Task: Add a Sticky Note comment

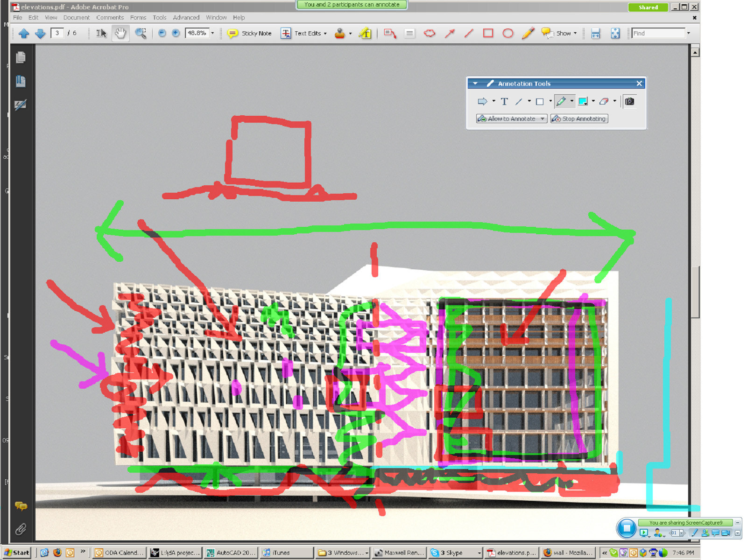Action: click(x=249, y=33)
